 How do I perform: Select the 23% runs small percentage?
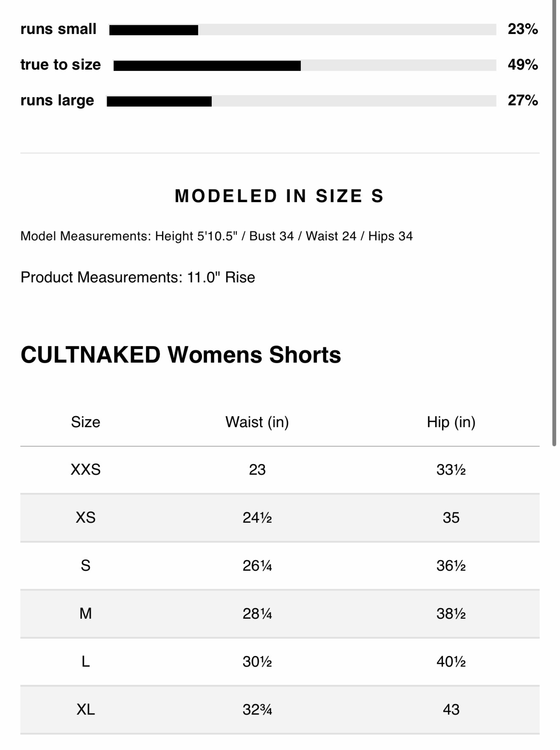click(x=522, y=29)
